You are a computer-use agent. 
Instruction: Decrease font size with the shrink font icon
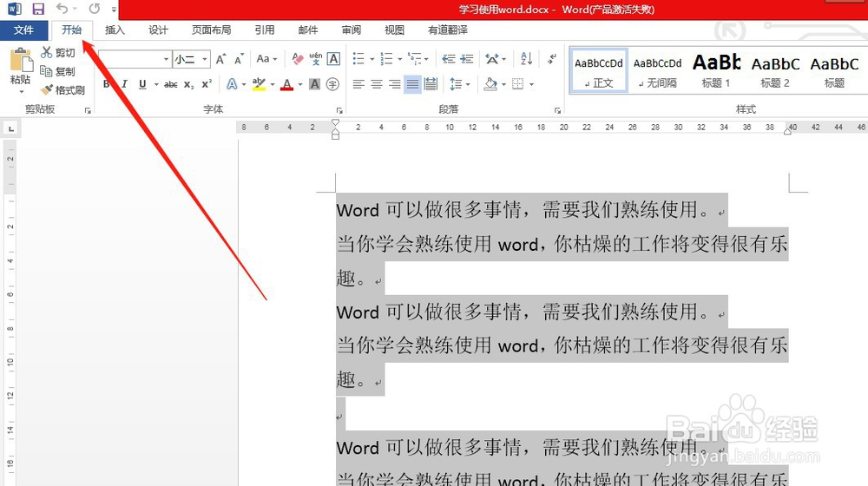pyautogui.click(x=240, y=59)
